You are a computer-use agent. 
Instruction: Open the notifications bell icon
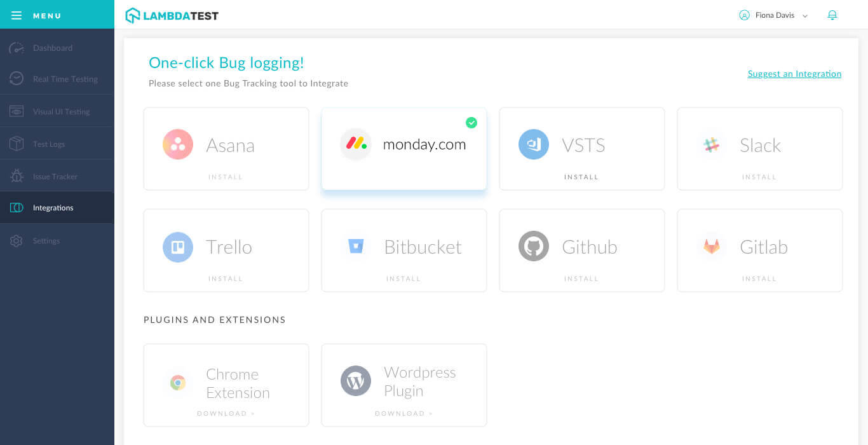pos(832,15)
